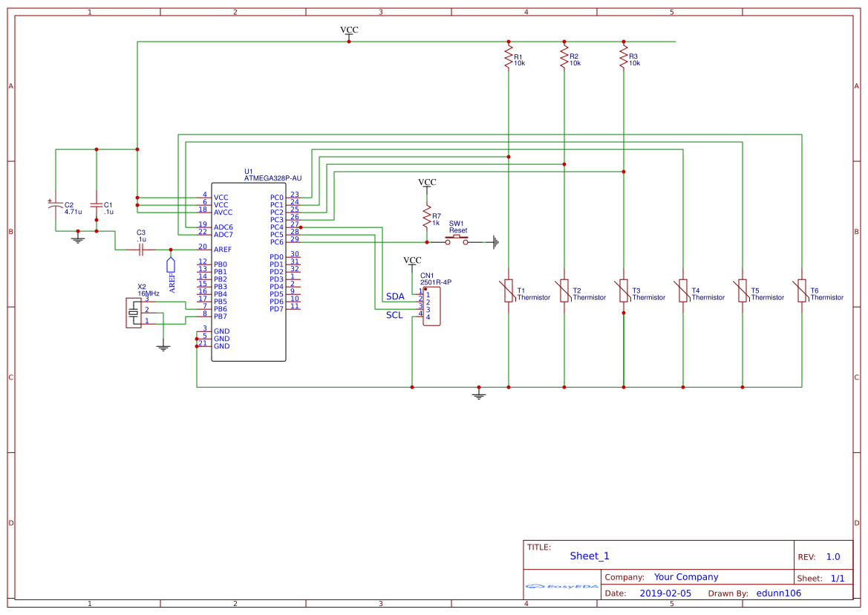Click the Sheet 1/1 field in title block

click(821, 578)
